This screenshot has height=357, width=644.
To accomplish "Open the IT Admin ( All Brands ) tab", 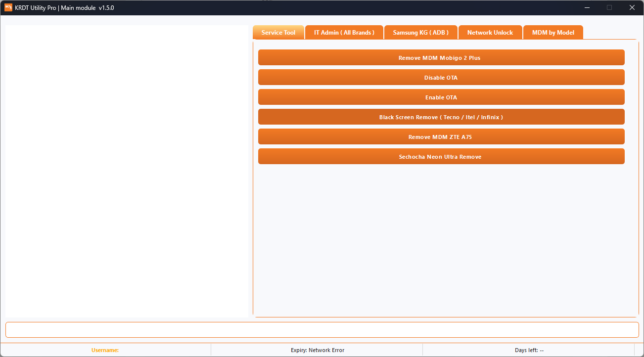I will (x=344, y=33).
